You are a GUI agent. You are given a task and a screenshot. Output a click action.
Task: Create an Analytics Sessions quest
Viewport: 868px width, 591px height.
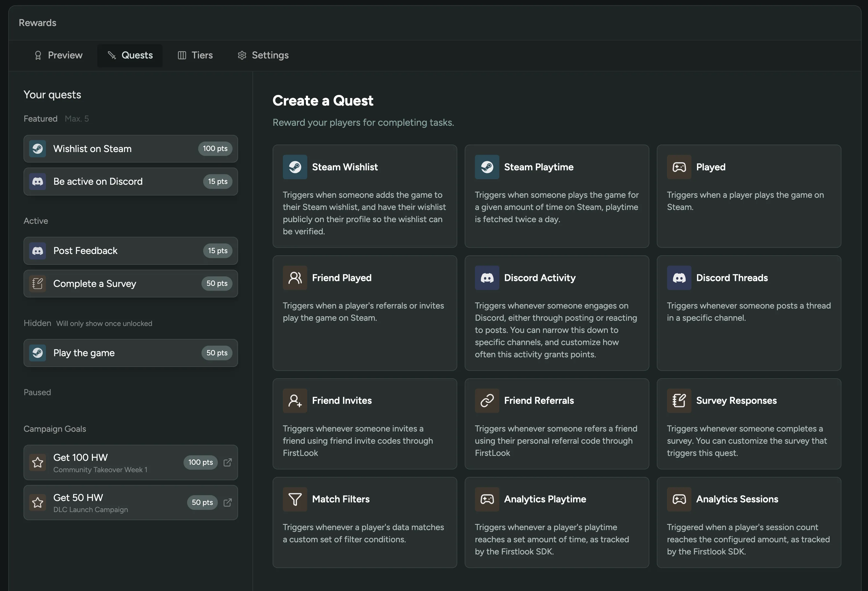(x=749, y=523)
